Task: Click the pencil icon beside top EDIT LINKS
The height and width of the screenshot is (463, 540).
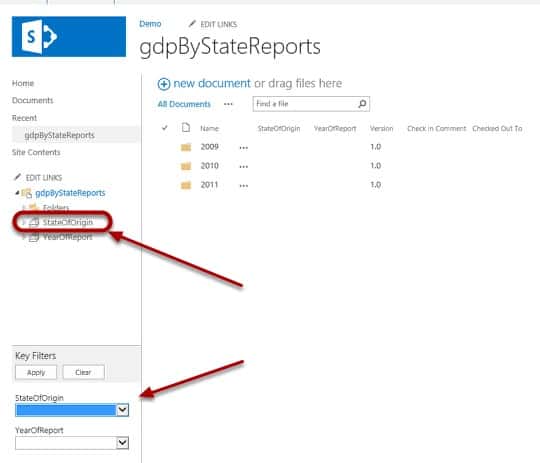Action: pos(192,24)
